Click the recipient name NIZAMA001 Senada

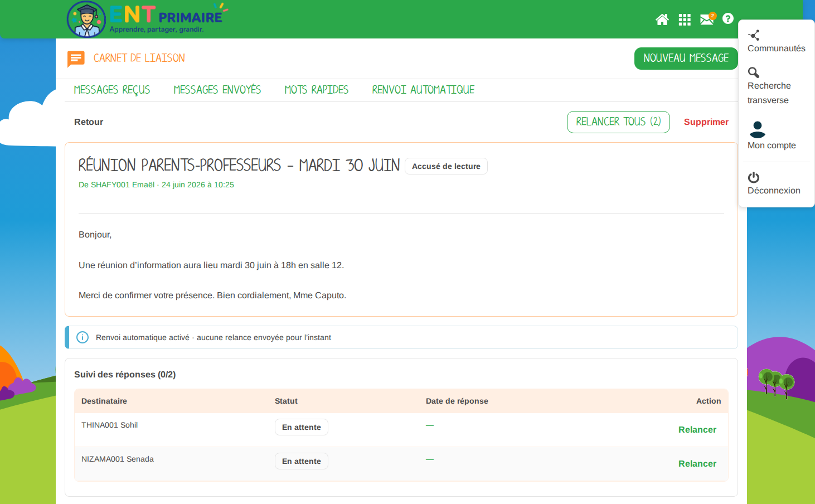pyautogui.click(x=118, y=459)
